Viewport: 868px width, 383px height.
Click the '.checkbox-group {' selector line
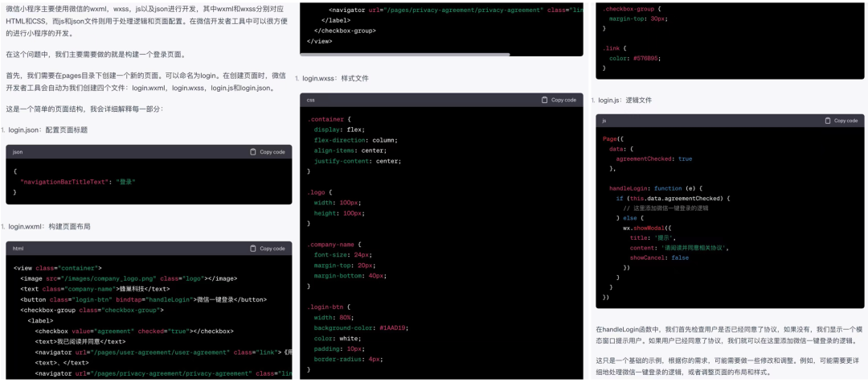tap(631, 9)
